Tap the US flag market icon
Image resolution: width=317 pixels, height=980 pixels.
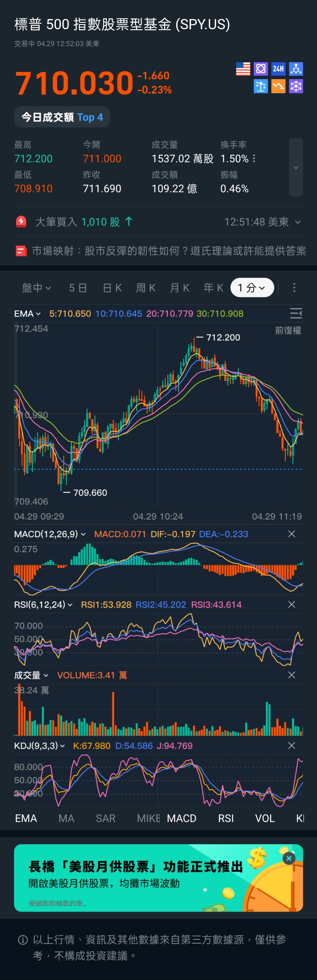point(243,69)
